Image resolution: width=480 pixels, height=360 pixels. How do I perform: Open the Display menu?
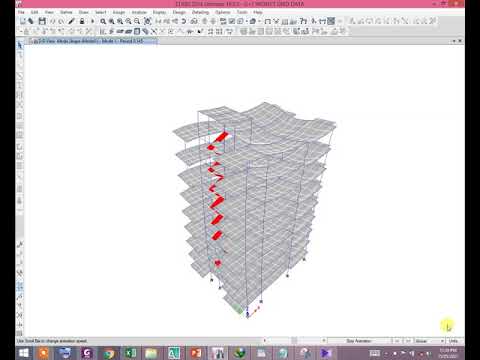click(159, 12)
